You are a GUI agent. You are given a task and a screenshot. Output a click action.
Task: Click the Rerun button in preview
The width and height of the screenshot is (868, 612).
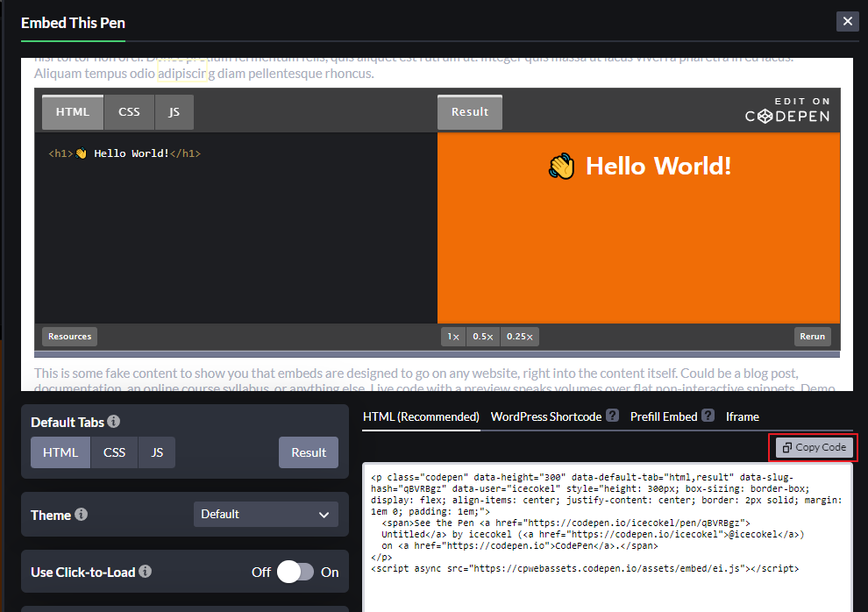(812, 337)
